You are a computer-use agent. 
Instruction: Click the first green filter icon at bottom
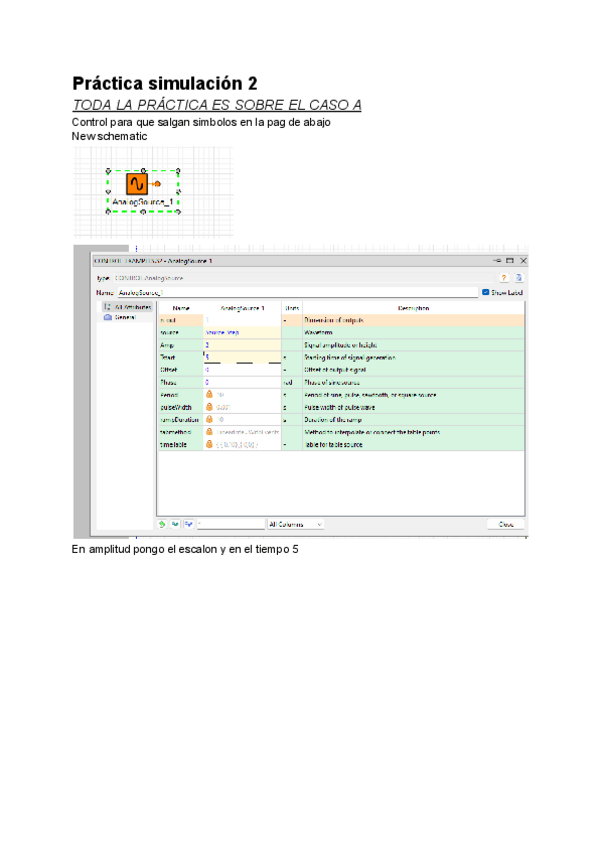[162, 523]
